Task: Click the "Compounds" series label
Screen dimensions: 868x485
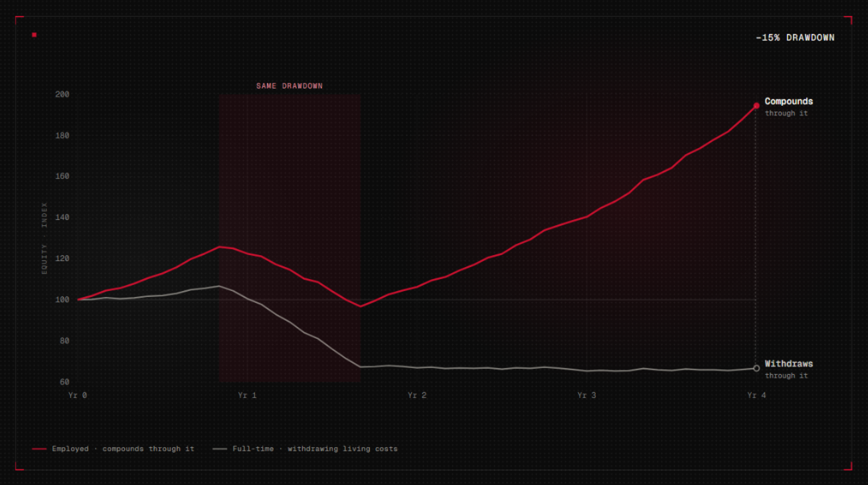Action: point(789,102)
